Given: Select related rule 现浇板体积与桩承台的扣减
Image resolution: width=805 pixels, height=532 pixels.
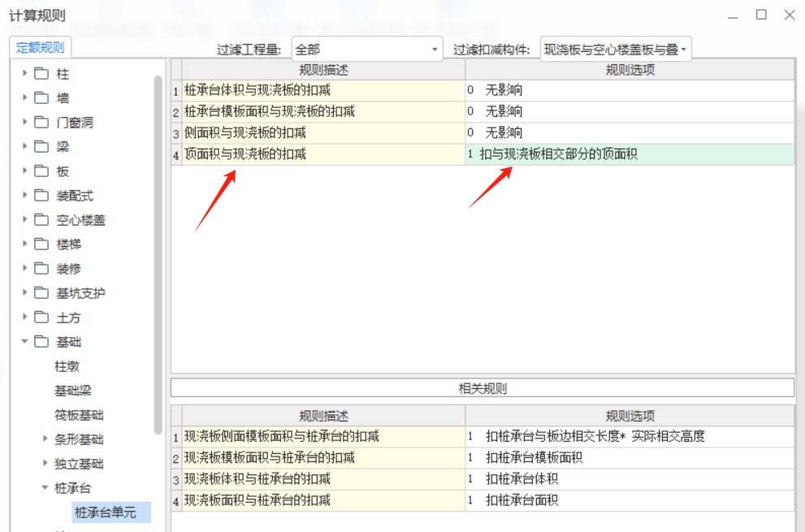Looking at the screenshot, I should coord(323,479).
